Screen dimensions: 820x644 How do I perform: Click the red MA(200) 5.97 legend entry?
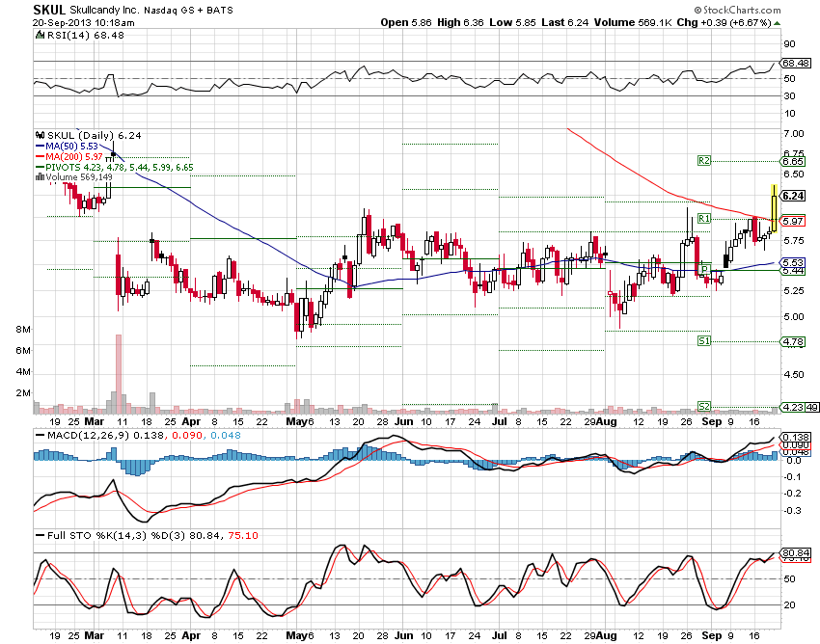point(69,157)
